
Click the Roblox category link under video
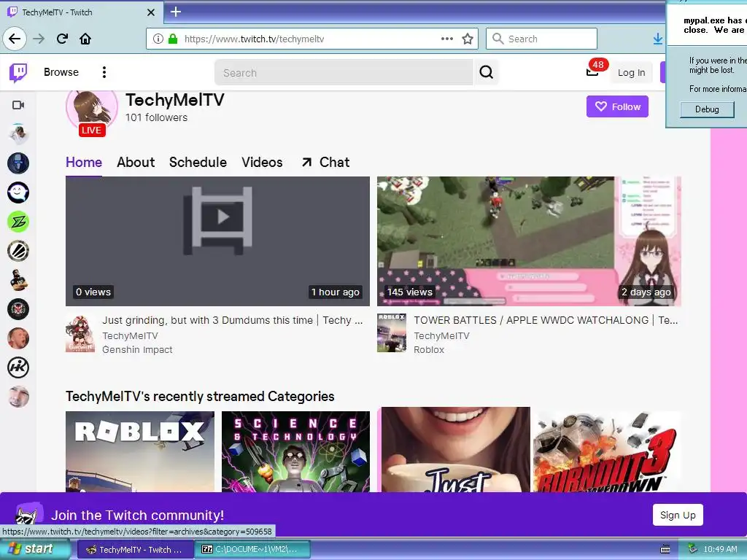coord(429,349)
